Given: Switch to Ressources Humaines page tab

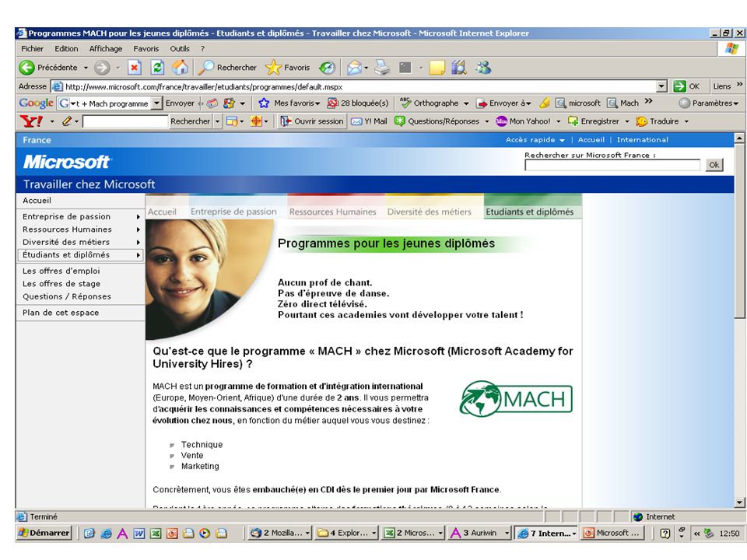Looking at the screenshot, I should click(332, 212).
